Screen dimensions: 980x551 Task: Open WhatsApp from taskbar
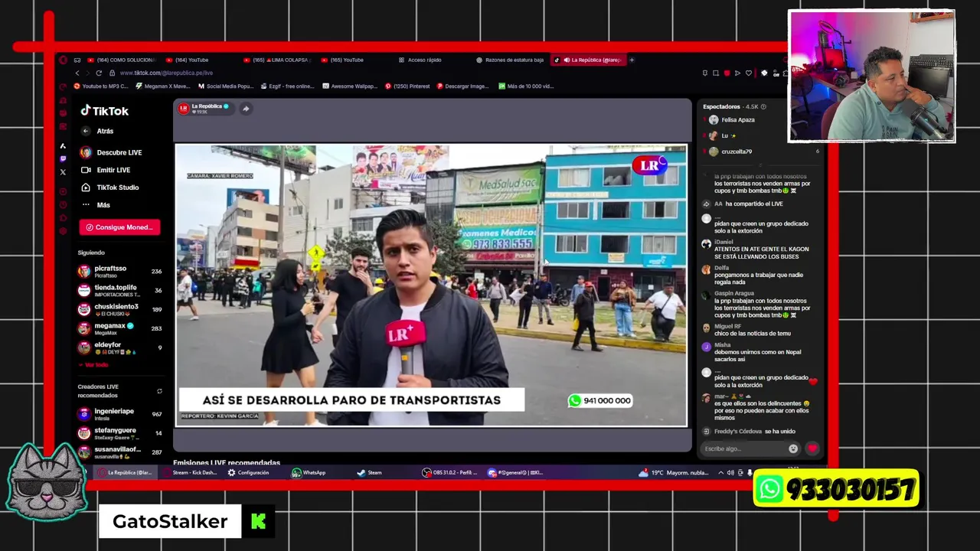(309, 473)
